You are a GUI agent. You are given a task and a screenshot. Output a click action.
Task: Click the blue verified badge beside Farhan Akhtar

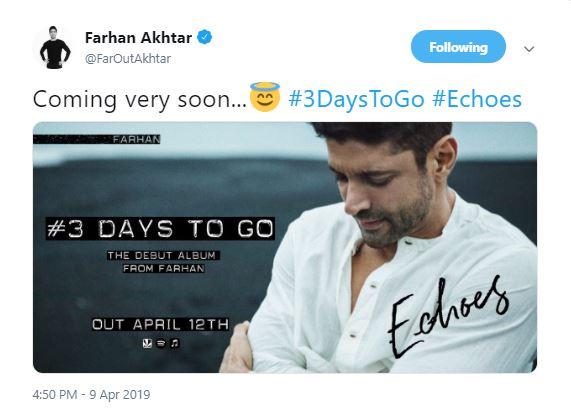(x=205, y=37)
